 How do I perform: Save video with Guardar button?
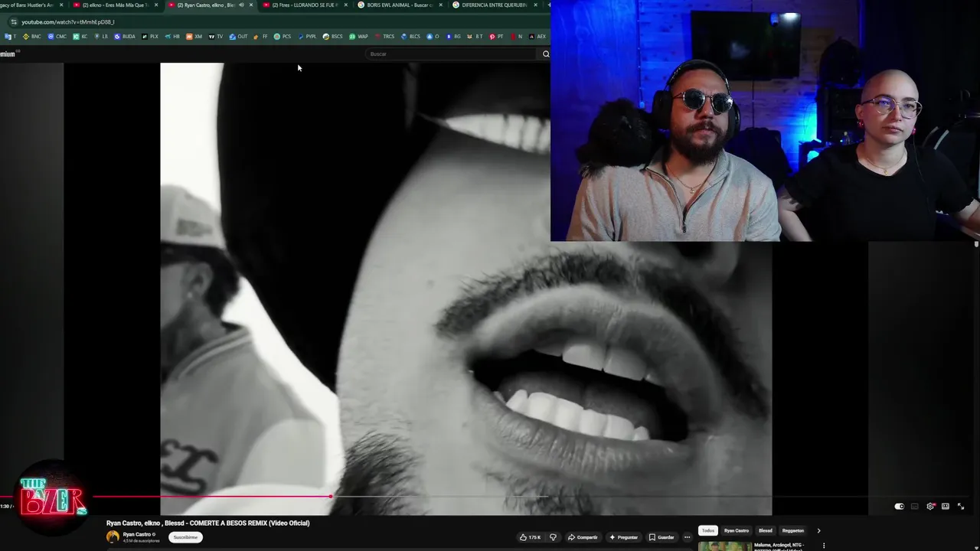662,537
